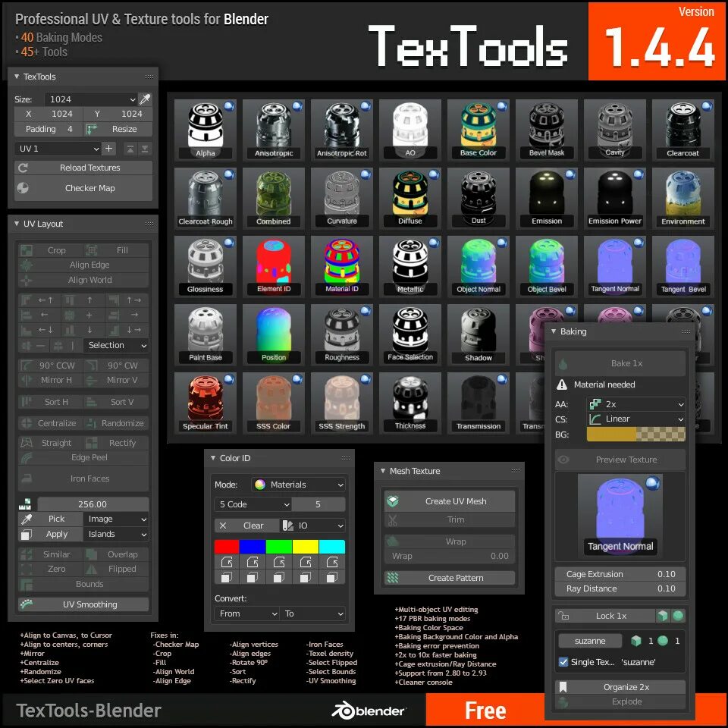728x728 pixels.
Task: Toggle Lock 1x in Baking panel
Action: 605,616
